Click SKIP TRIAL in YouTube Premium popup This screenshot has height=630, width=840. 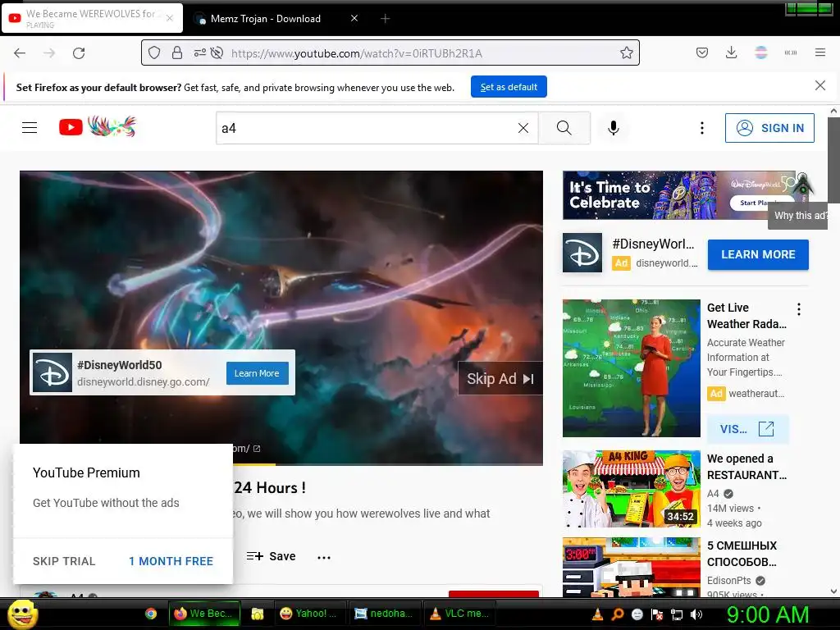[x=64, y=561]
